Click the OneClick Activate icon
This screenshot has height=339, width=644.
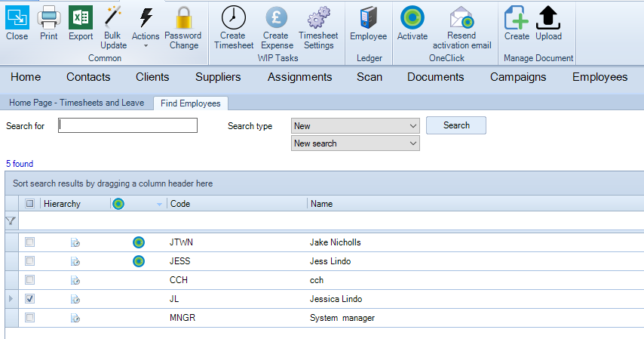click(412, 17)
